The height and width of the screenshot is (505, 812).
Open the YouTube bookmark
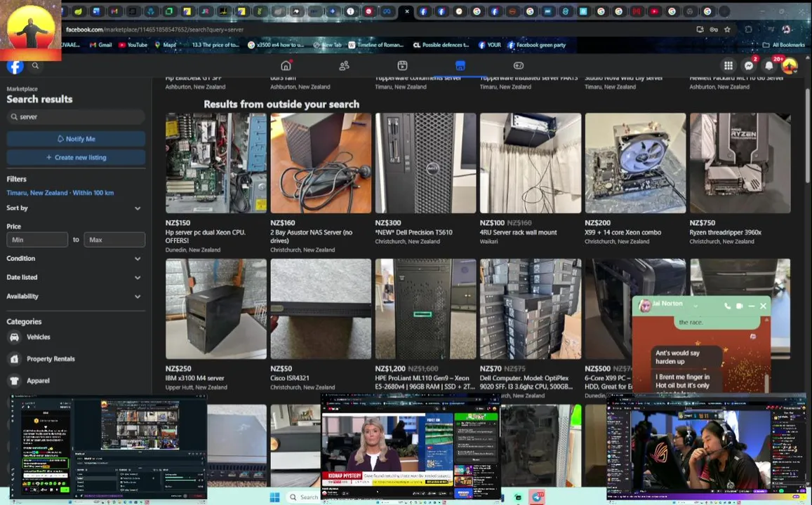pos(133,45)
